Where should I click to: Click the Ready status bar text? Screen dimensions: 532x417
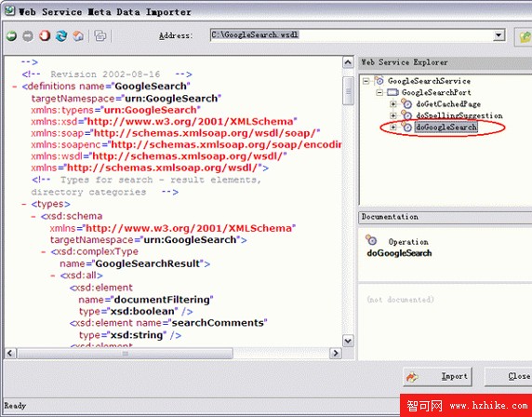(15, 406)
